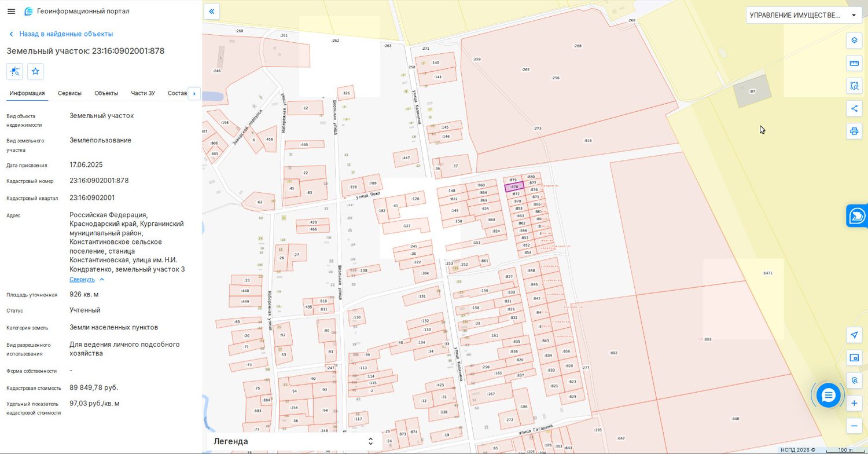Open the map layers panel icon
The height and width of the screenshot is (454, 868).
(854, 41)
